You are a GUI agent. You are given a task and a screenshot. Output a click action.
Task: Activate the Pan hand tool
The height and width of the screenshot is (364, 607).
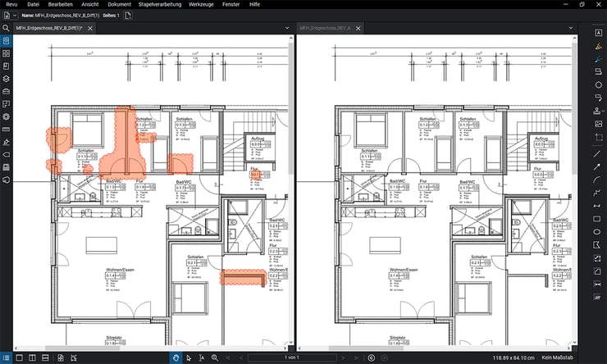pos(176,357)
